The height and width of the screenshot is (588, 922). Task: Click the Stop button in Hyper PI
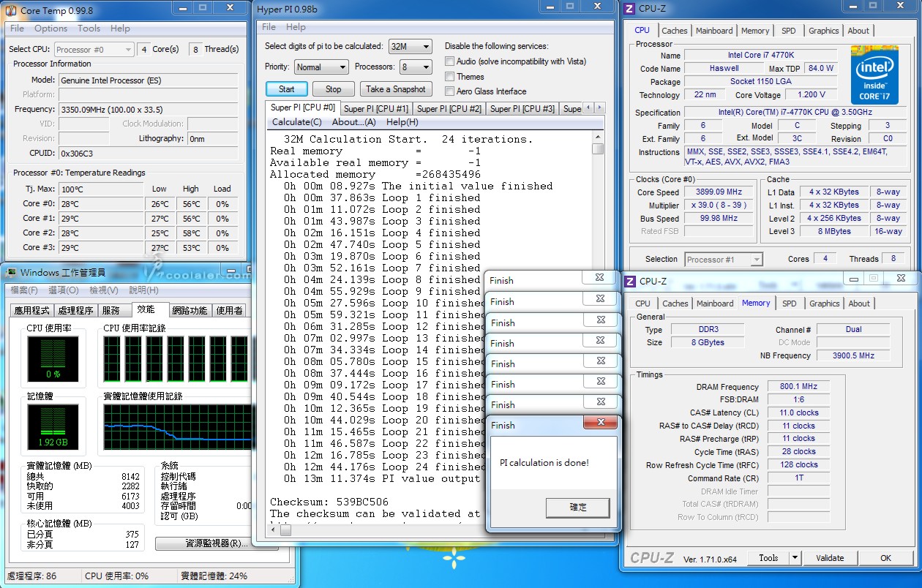[333, 89]
